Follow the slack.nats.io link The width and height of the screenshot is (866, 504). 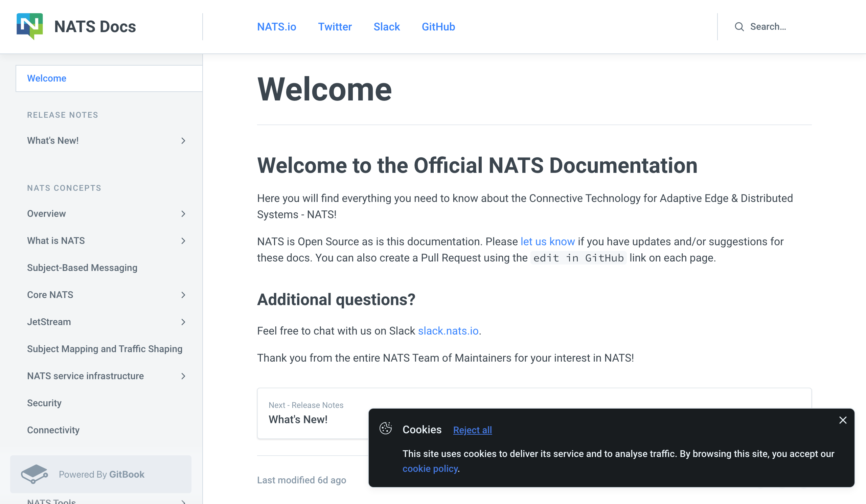tap(448, 331)
